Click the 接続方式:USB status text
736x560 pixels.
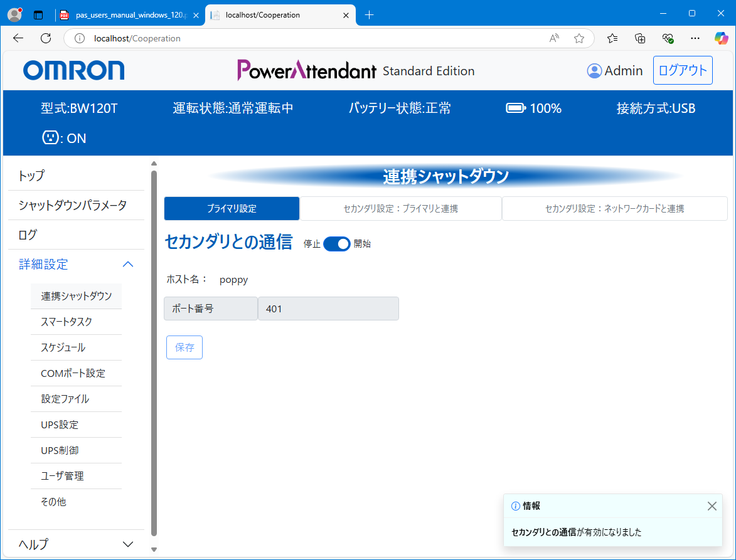(x=656, y=108)
